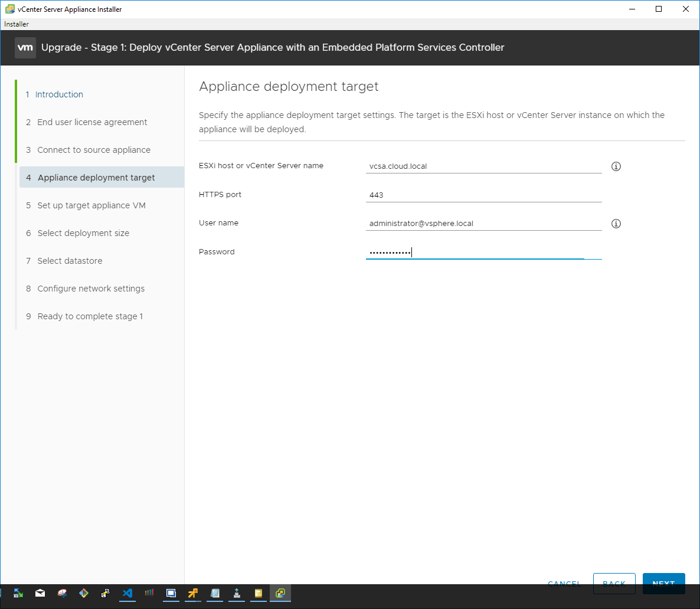Viewport: 700px width, 609px height.
Task: Open the Installer menu
Action: point(17,24)
